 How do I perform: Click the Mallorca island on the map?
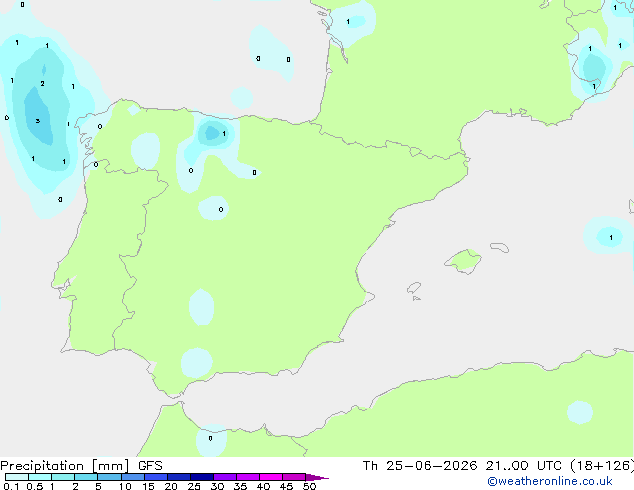(463, 261)
